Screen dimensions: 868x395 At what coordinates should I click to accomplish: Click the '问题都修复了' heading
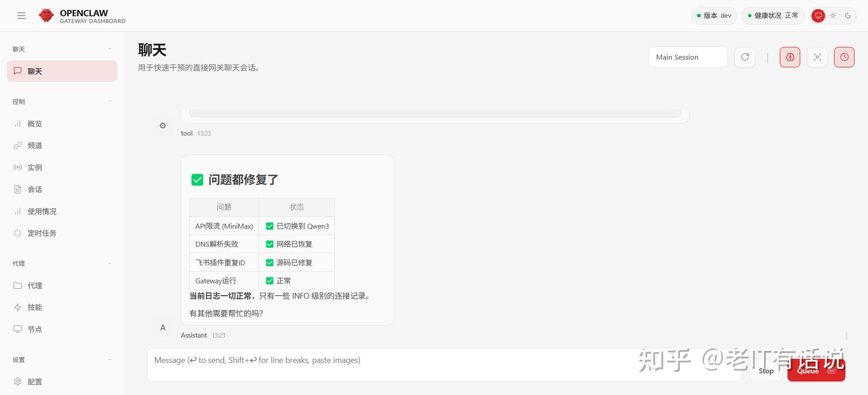pyautogui.click(x=243, y=180)
